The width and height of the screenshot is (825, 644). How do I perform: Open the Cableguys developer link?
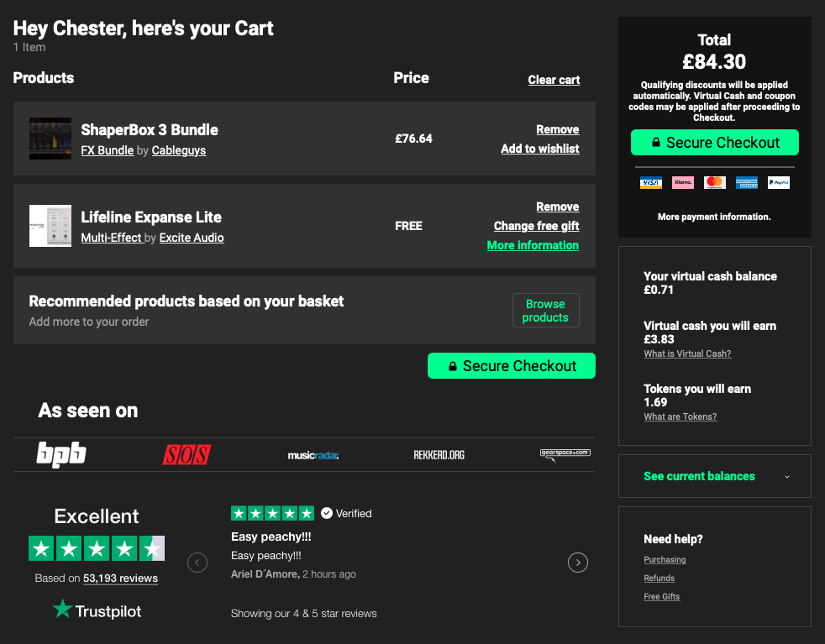pyautogui.click(x=179, y=150)
